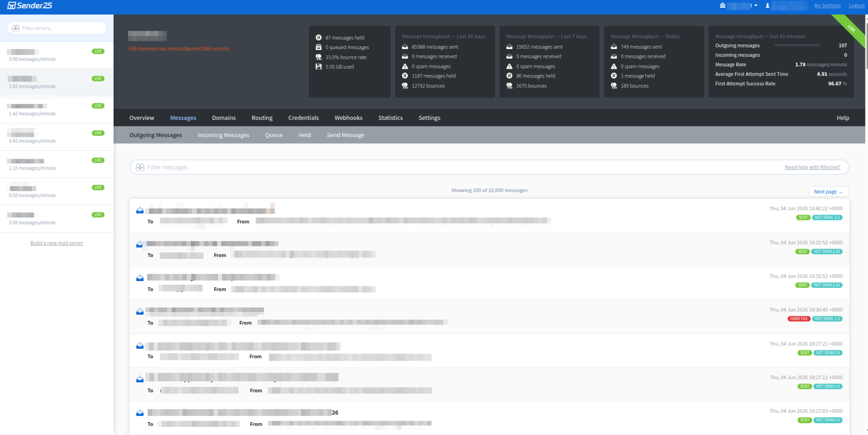Screen dimensions: 868x435
Task: Click the outgoing mail icon of the 18:42:22 message
Action: coord(139,210)
